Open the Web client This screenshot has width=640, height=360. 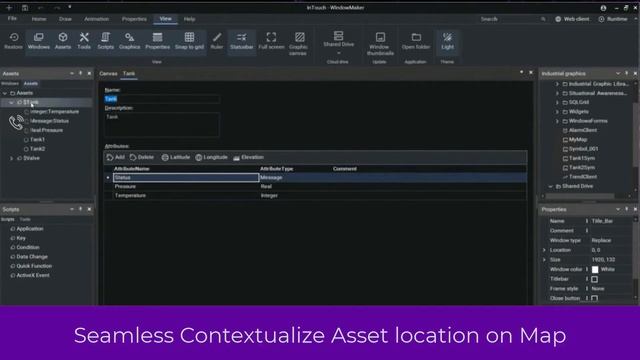(572, 19)
